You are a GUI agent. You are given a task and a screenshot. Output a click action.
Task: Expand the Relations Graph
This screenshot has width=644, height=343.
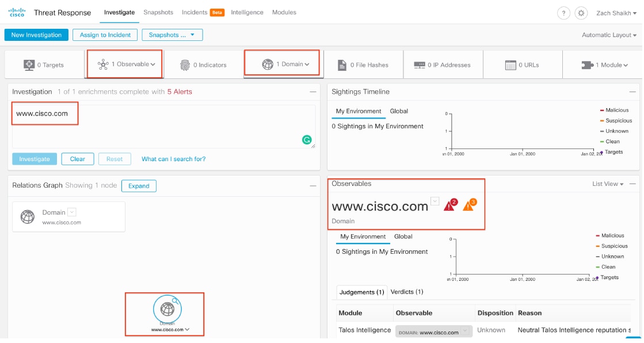pos(139,186)
